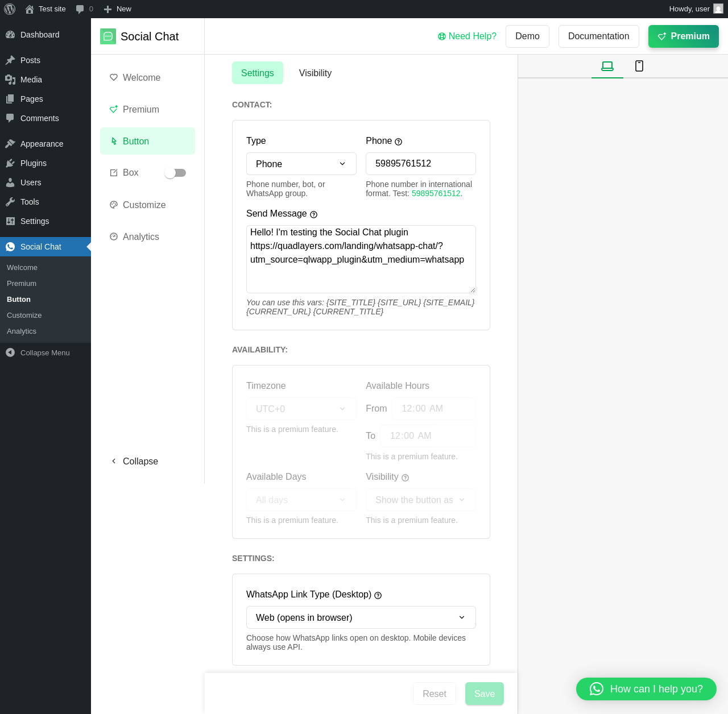Open the Test site home icon

click(30, 9)
